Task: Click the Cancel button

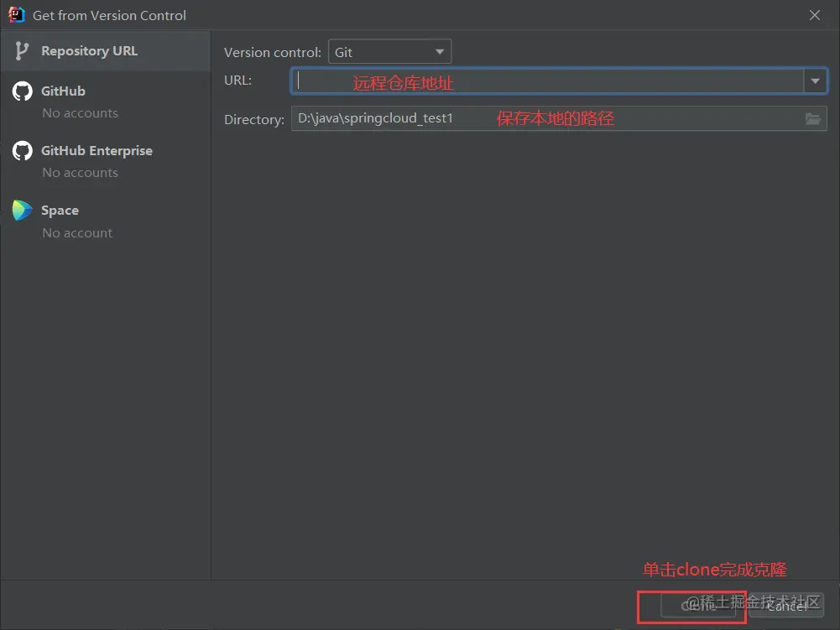Action: (786, 606)
